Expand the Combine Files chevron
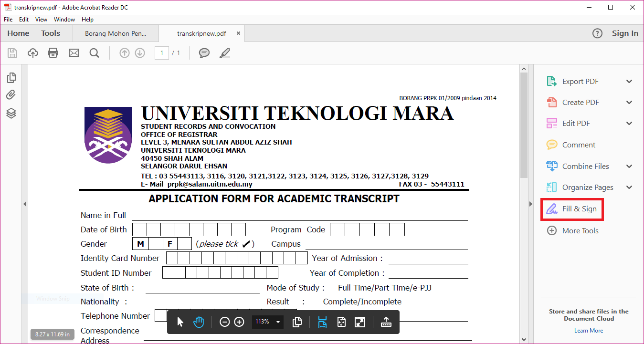This screenshot has height=344, width=644. (629, 166)
